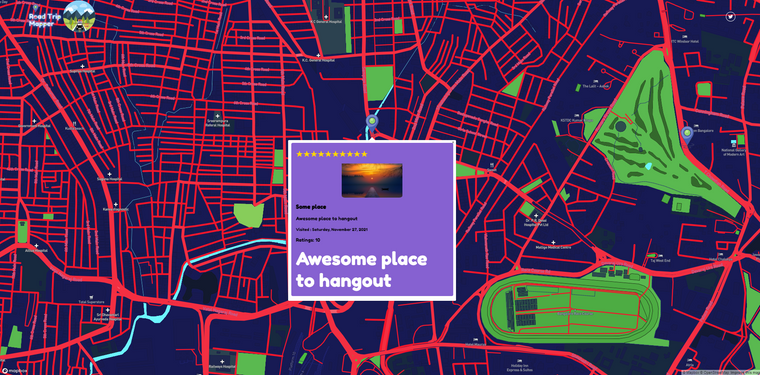Select the map pin near National Gallery
The image size is (760, 375).
[686, 135]
